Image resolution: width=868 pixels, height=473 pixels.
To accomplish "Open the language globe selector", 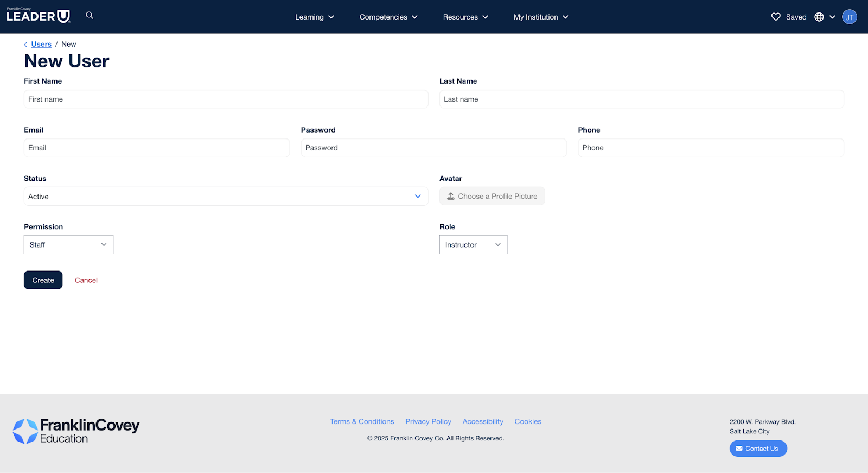I will [x=824, y=17].
